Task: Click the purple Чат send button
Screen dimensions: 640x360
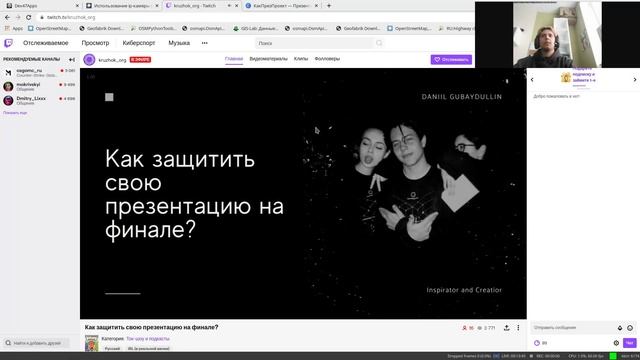Action: [x=629, y=343]
